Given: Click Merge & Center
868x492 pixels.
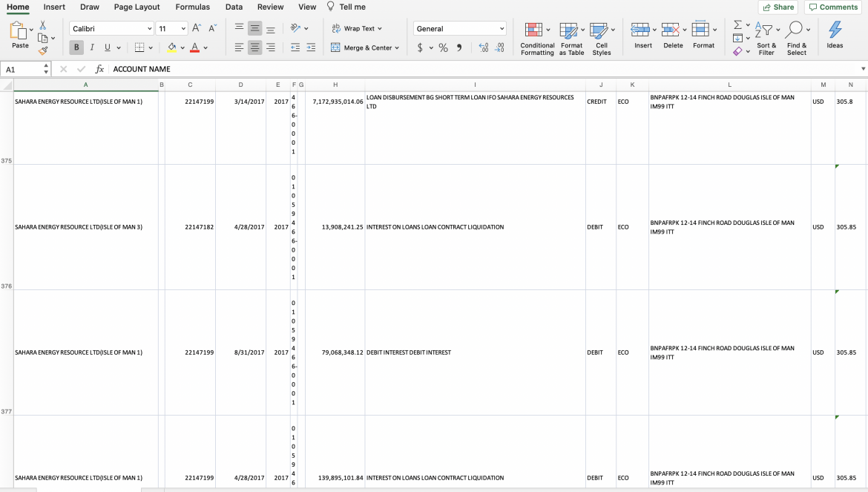Looking at the screenshot, I should (x=362, y=47).
